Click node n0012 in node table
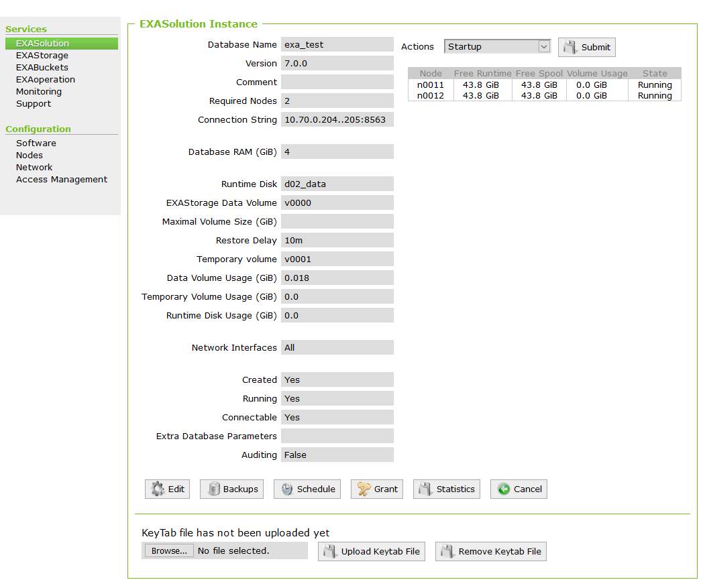This screenshot has width=703, height=588. (x=431, y=96)
